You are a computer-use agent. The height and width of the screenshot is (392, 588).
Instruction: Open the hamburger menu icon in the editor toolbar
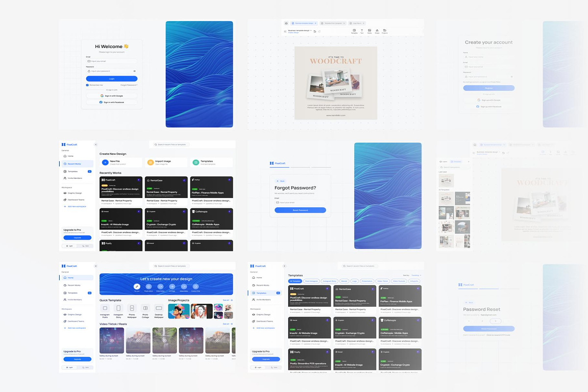(x=285, y=31)
